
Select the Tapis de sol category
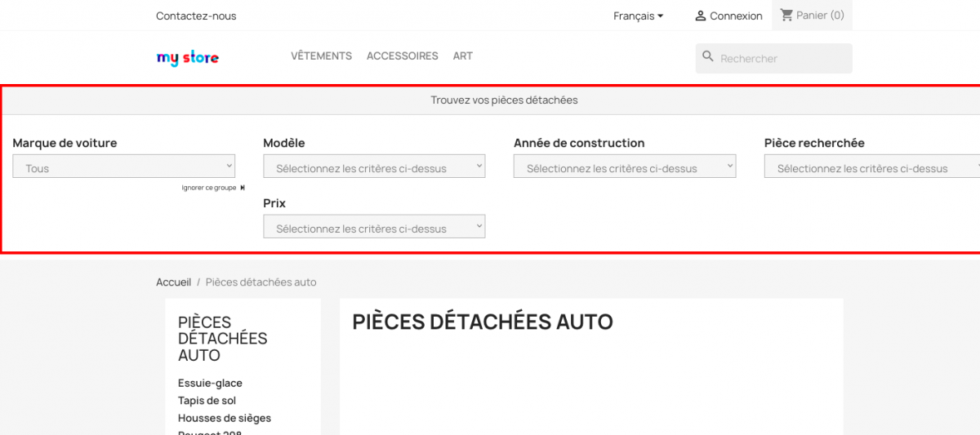point(207,401)
